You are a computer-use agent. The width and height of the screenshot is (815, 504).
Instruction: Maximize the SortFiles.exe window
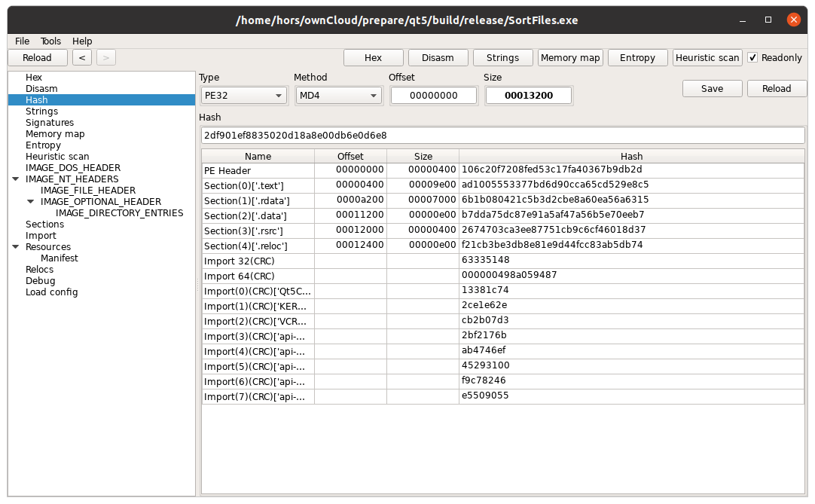point(768,20)
